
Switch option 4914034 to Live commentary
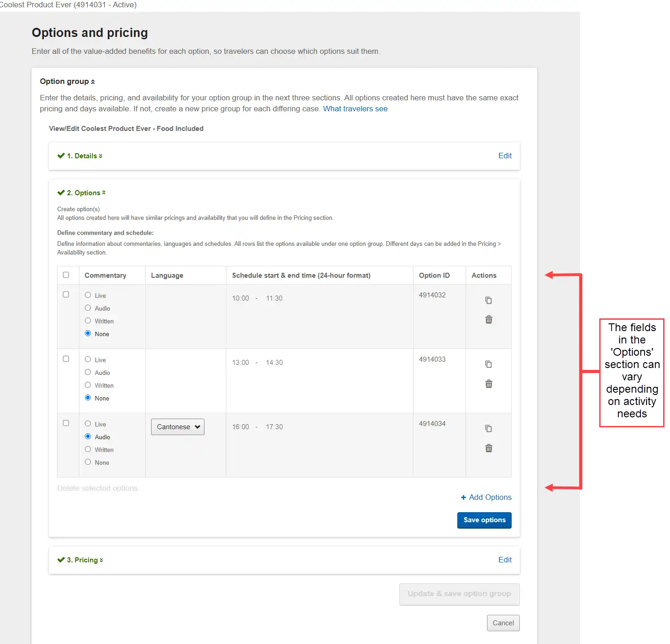tap(88, 424)
